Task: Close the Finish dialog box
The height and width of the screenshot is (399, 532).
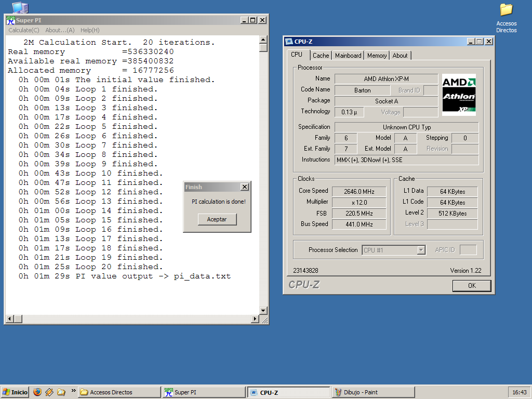Action: point(244,187)
